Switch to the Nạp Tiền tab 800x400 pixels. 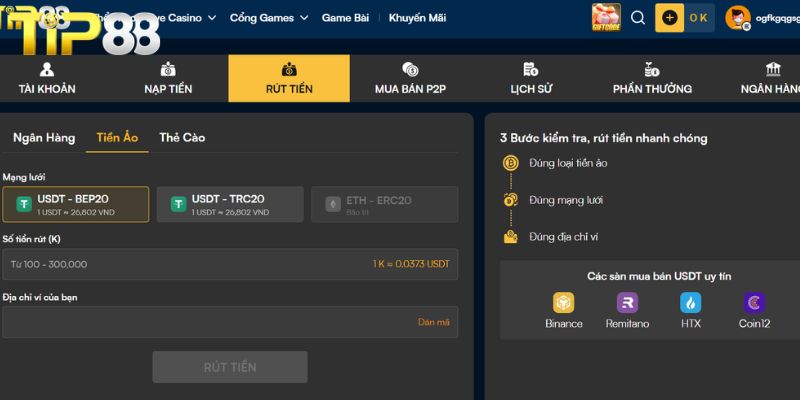(168, 79)
